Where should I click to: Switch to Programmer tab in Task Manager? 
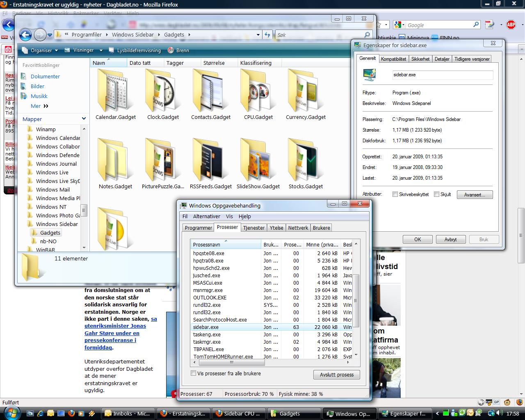[199, 228]
